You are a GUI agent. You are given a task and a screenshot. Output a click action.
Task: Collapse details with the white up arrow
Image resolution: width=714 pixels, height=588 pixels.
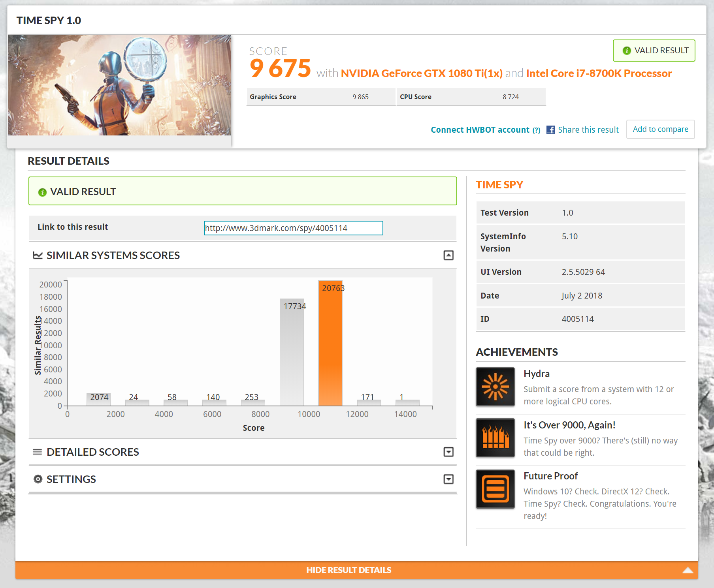[x=688, y=570]
